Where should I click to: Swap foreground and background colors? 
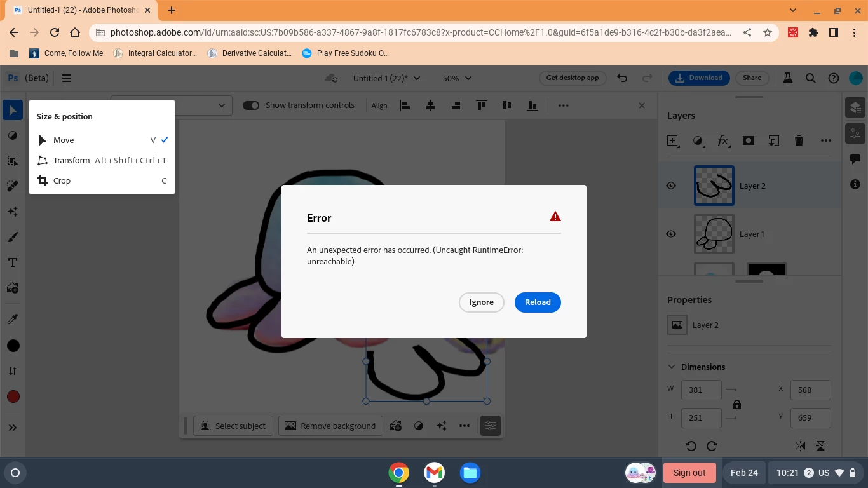[13, 371]
